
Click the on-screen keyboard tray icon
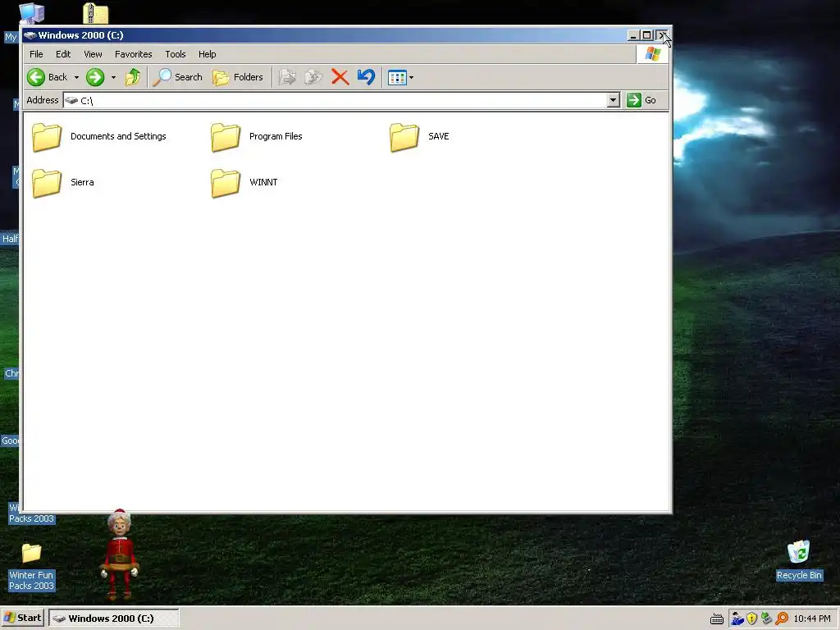pyautogui.click(x=717, y=619)
